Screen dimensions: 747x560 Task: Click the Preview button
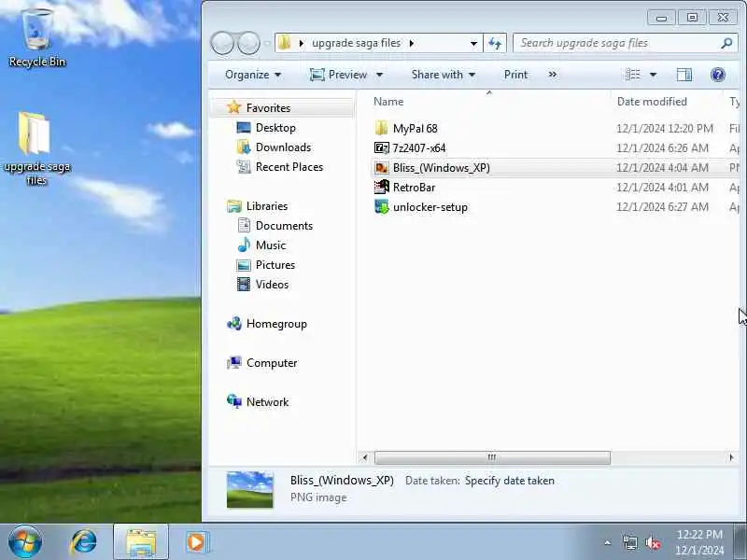339,75
